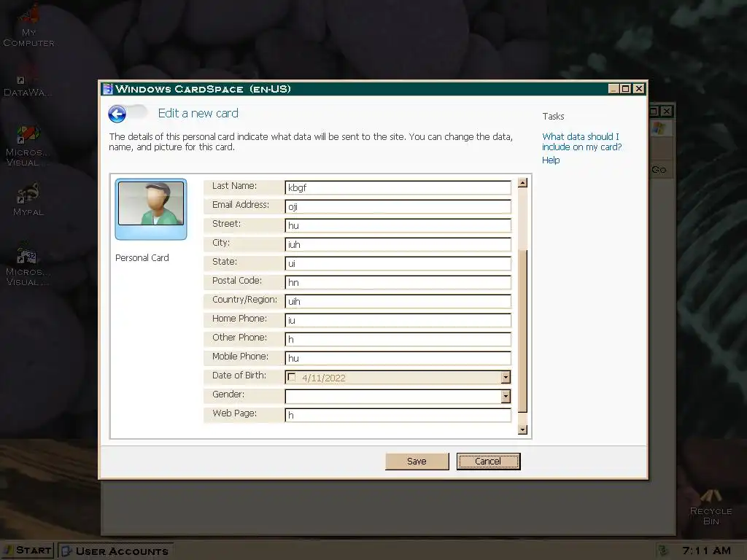Click the 'Edit a new card' heading
Image resolution: width=747 pixels, height=560 pixels.
click(198, 113)
